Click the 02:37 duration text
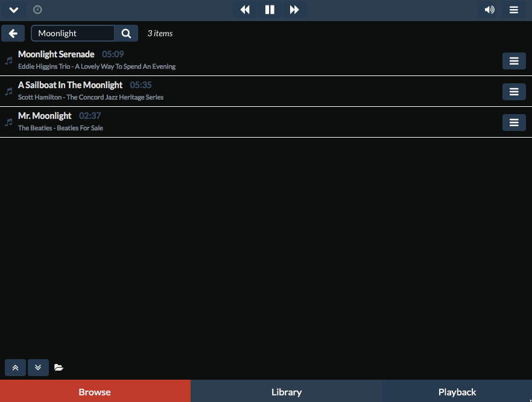The height and width of the screenshot is (402, 532). (90, 116)
